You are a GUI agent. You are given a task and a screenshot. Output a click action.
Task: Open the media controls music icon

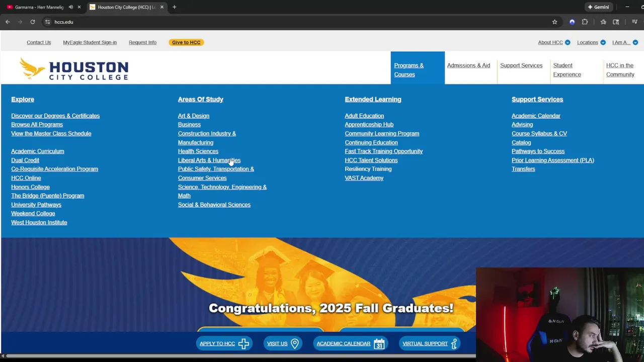tap(634, 22)
